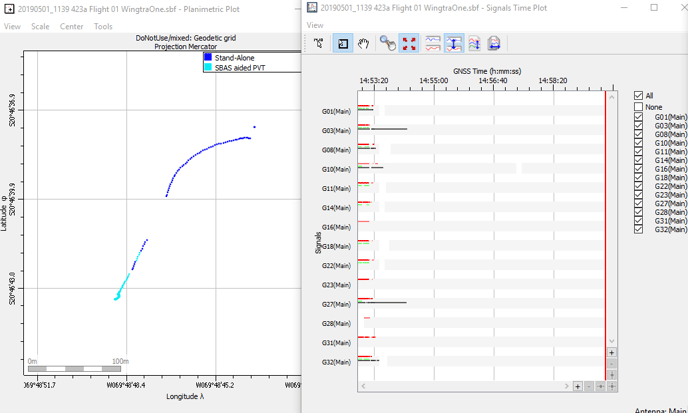Open the Tools menu
The height and width of the screenshot is (413, 688).
coord(103,26)
